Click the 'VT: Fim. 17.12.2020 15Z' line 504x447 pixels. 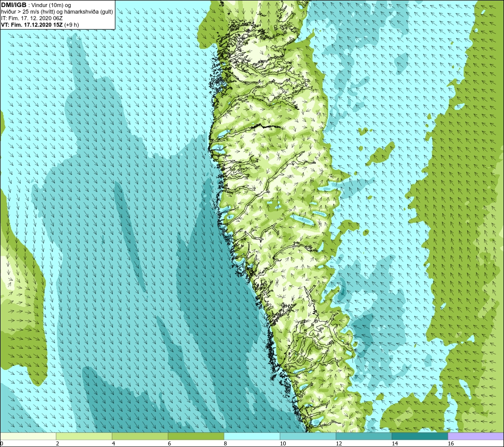point(32,25)
